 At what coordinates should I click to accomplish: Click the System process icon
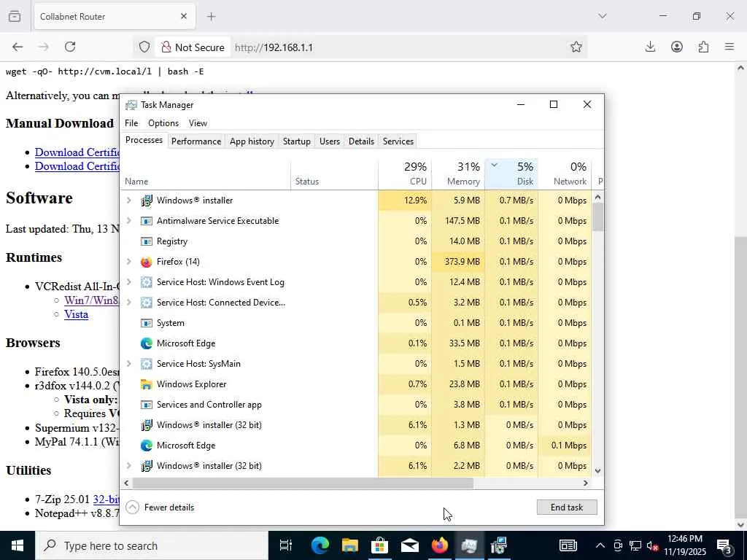point(147,323)
